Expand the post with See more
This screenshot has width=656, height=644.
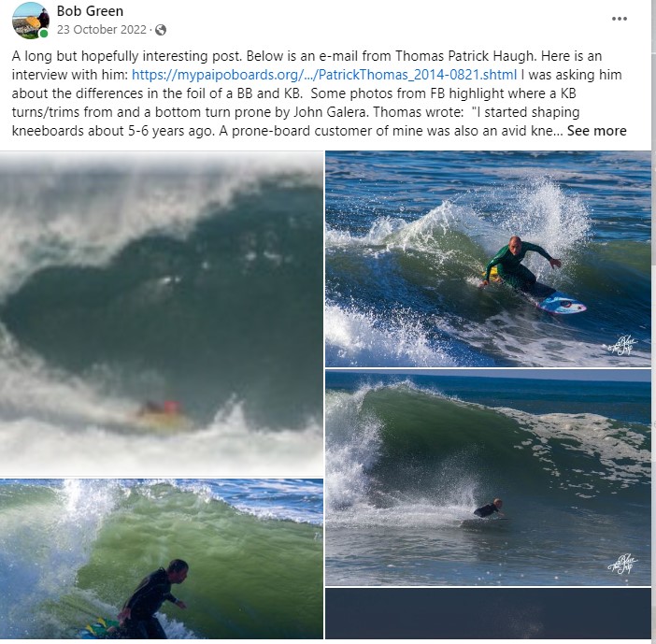[x=596, y=131]
